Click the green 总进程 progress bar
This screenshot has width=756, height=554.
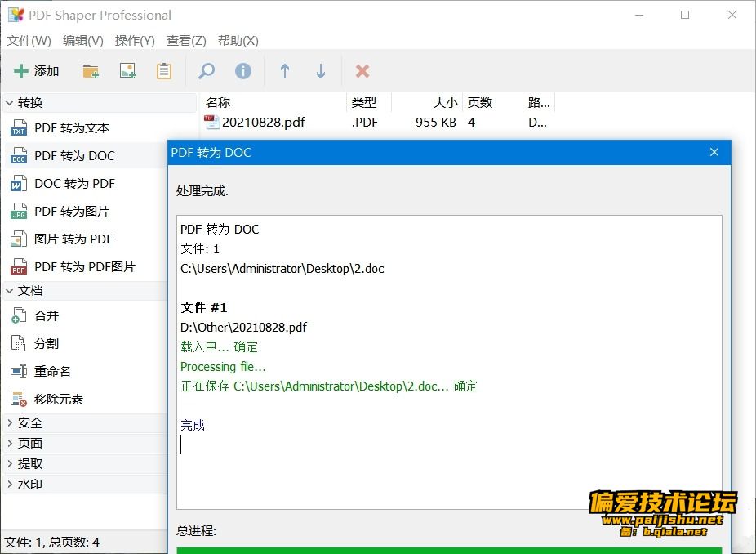(x=449, y=551)
